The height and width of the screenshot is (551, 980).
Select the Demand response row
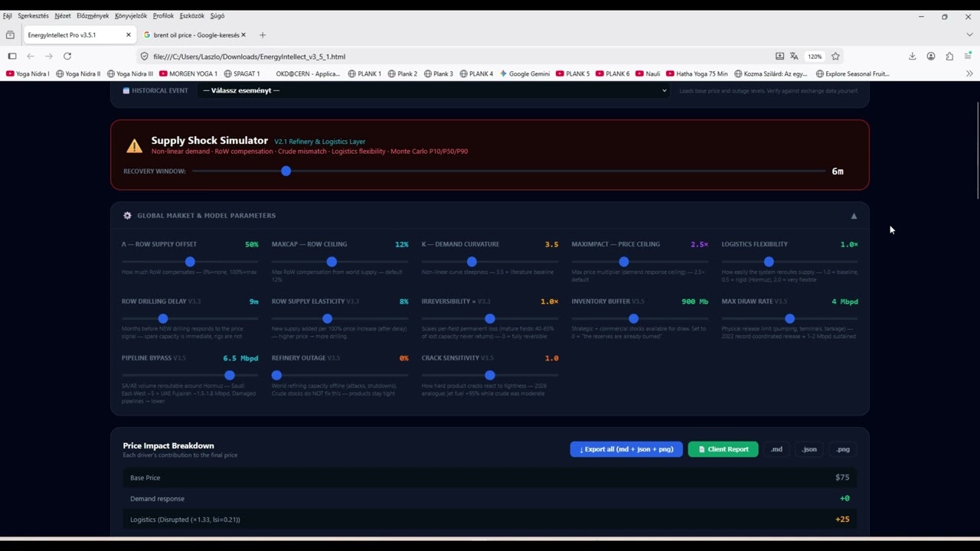tap(489, 498)
